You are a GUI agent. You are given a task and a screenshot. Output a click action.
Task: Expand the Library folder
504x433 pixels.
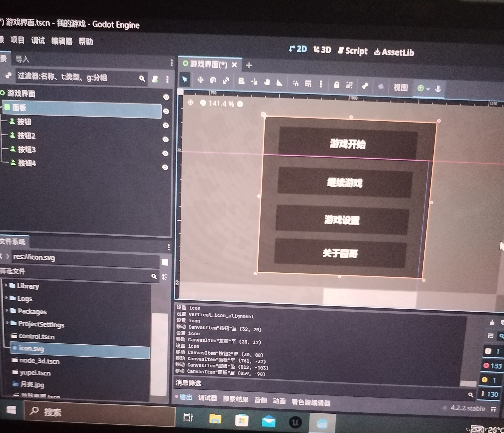tap(6, 285)
